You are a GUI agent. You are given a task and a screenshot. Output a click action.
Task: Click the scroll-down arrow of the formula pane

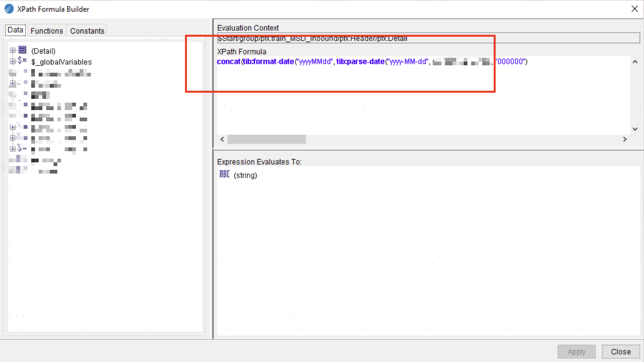[634, 129]
